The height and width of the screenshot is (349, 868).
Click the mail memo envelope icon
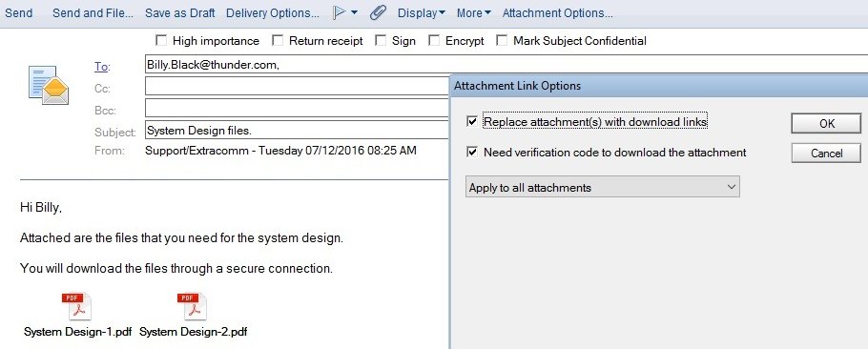(49, 85)
